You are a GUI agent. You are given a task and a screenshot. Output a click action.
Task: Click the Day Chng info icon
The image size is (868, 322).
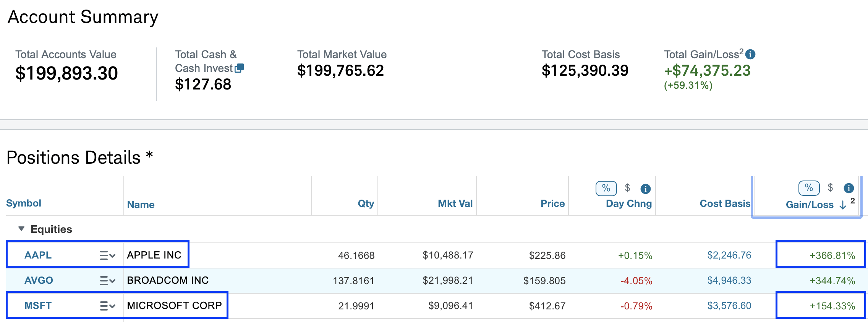point(645,189)
